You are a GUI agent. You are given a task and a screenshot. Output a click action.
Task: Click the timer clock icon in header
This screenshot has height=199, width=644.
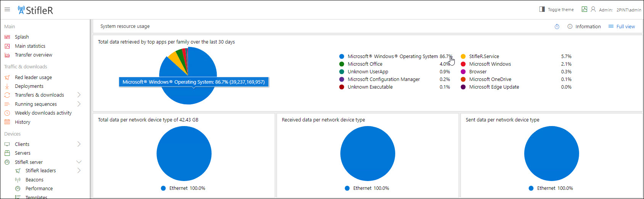pos(557,27)
